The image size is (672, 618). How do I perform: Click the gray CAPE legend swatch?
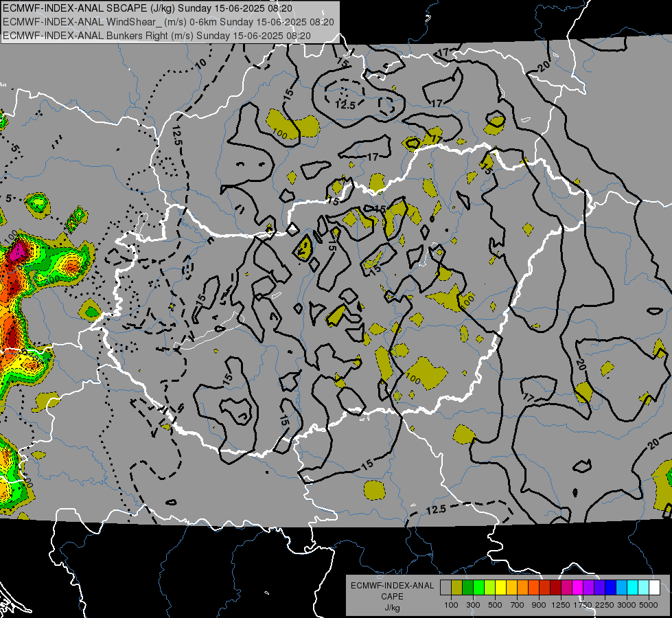pyautogui.click(x=445, y=588)
